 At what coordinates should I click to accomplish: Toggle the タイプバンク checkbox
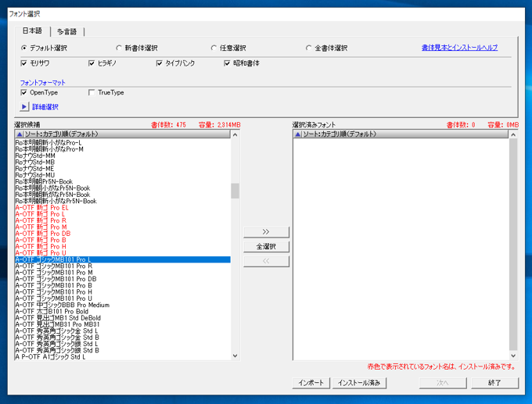tap(159, 63)
